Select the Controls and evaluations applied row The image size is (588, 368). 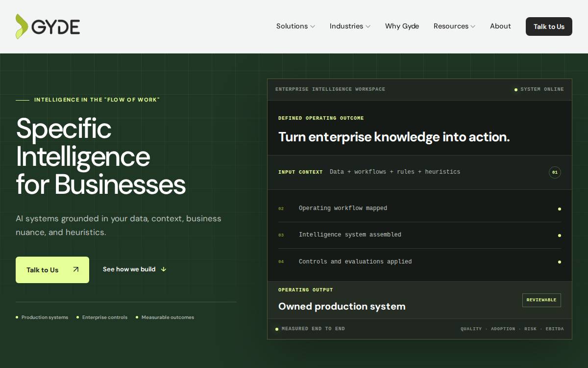tap(419, 262)
